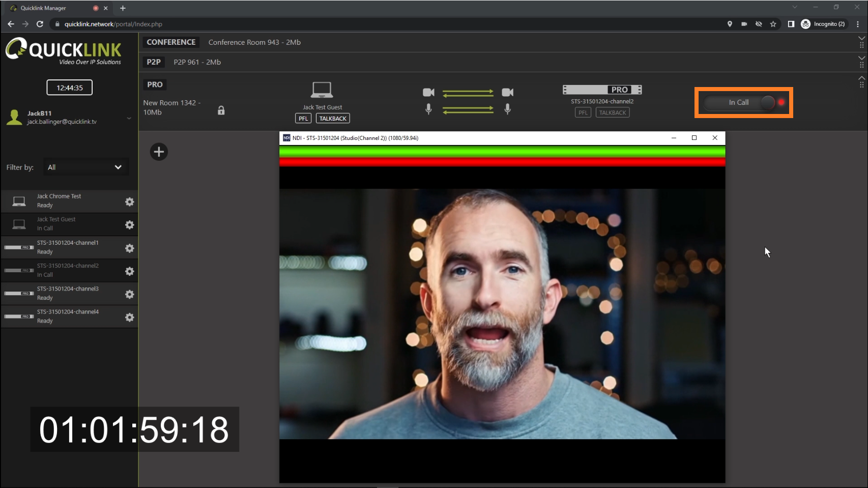Viewport: 868px width, 488px height.
Task: Open settings gear for Jack Chrome Test
Action: coord(129,202)
